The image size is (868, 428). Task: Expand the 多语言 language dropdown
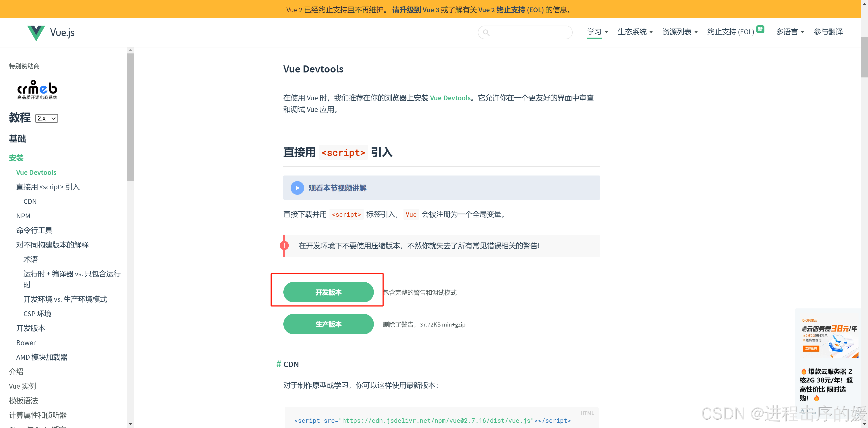click(790, 32)
